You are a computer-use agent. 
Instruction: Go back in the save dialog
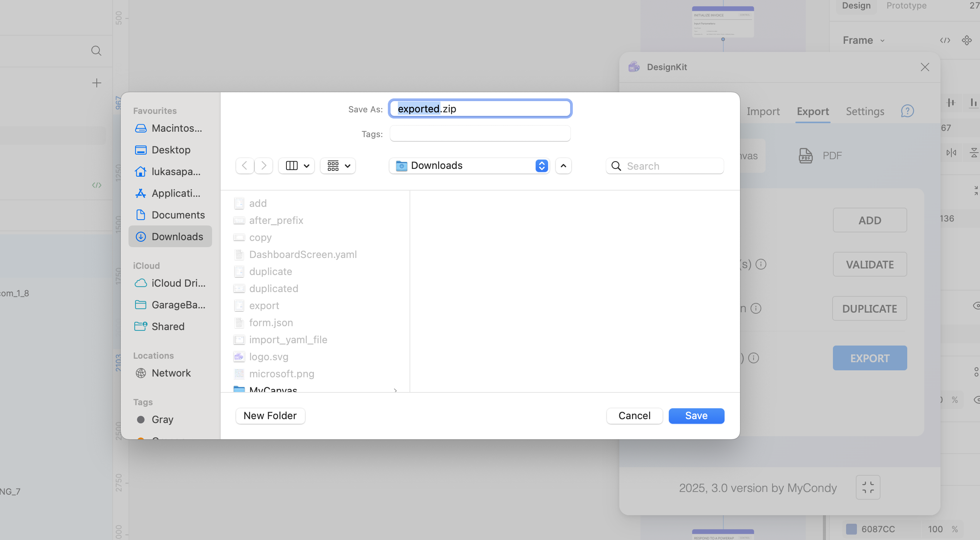click(245, 166)
